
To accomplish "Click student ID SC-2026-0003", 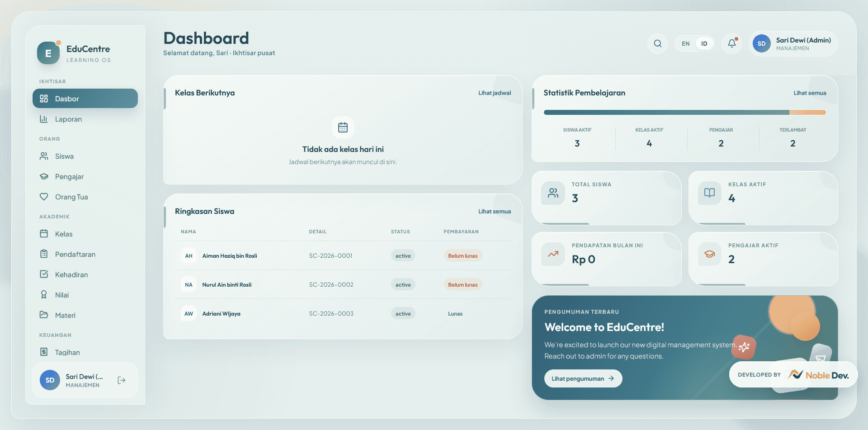I will pyautogui.click(x=331, y=313).
